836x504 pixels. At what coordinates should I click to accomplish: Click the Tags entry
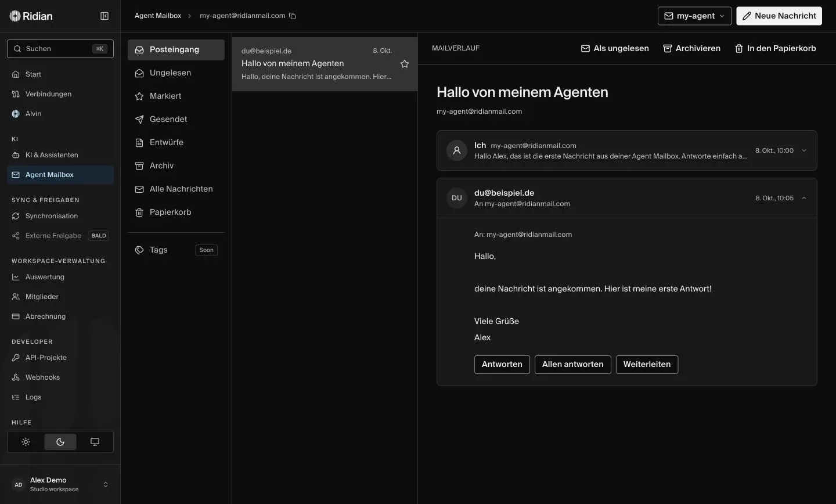click(176, 250)
